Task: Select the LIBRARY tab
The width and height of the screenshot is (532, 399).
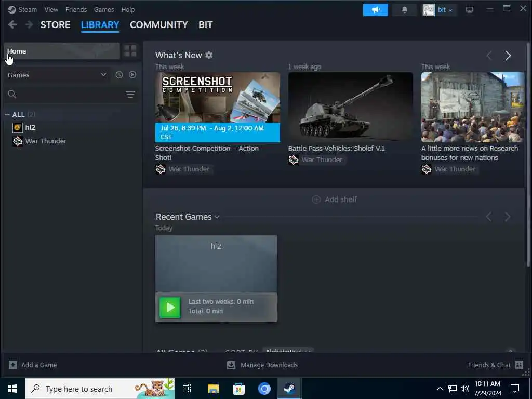Action: [100, 25]
